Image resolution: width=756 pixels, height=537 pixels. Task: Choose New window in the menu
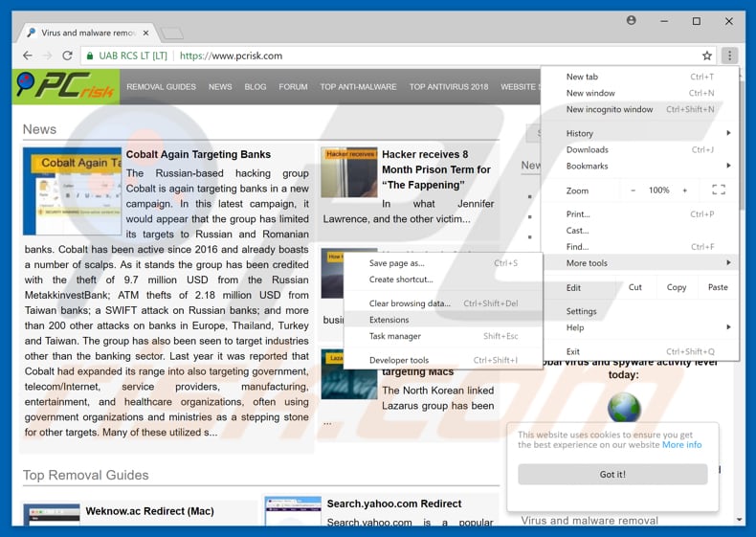(640, 93)
